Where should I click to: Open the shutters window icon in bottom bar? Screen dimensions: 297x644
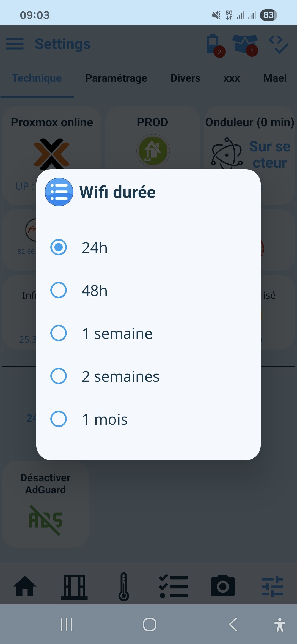pos(74,587)
